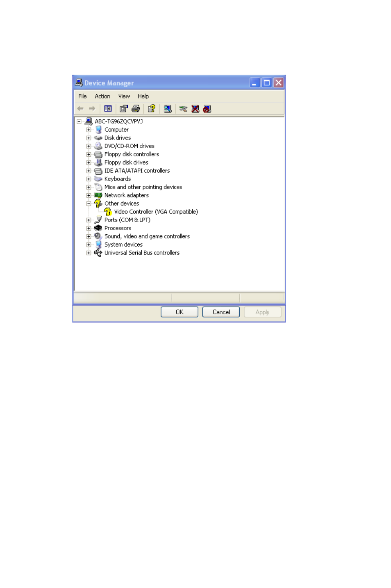Expand the Floppy disk controllers node

pyautogui.click(x=89, y=154)
